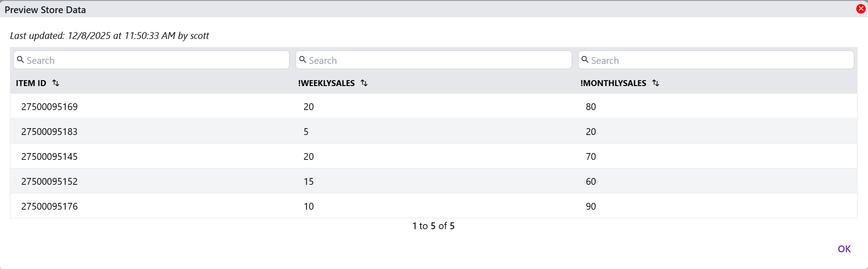Click the magnifier icon in !MONTHLYSALES search
This screenshot has width=868, height=269.
click(585, 60)
